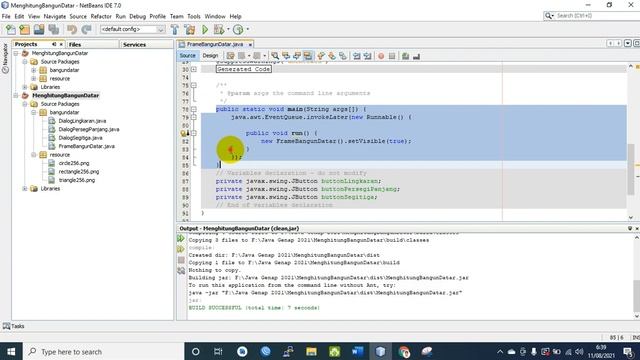Image resolution: width=640 pixels, height=360 pixels.
Task: Click the Build Main Project hammer icon
Action: pos(175,29)
